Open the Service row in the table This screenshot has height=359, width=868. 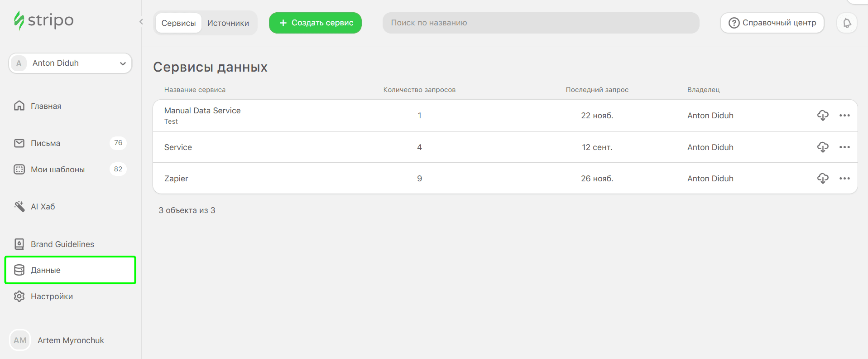coord(178,147)
